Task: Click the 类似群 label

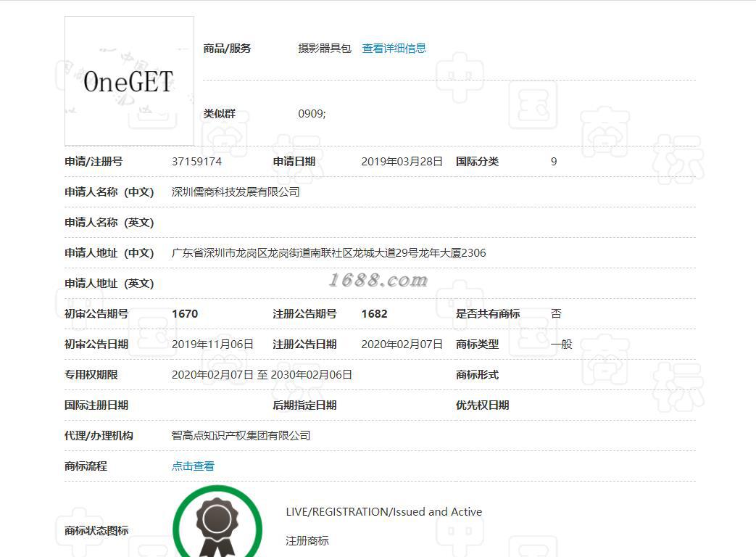Action: [x=220, y=114]
